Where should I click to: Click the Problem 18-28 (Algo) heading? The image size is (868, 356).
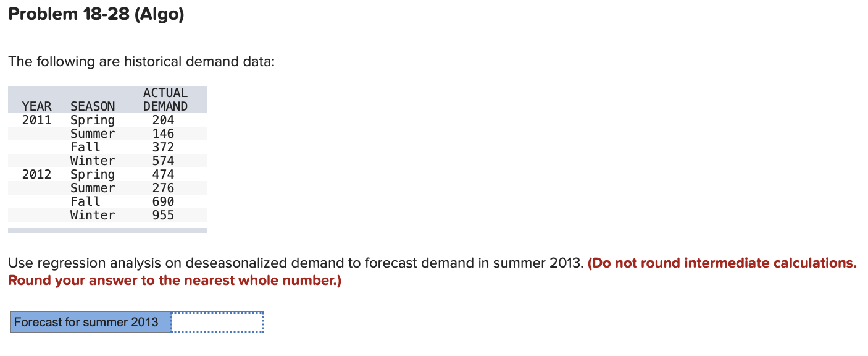click(x=96, y=14)
